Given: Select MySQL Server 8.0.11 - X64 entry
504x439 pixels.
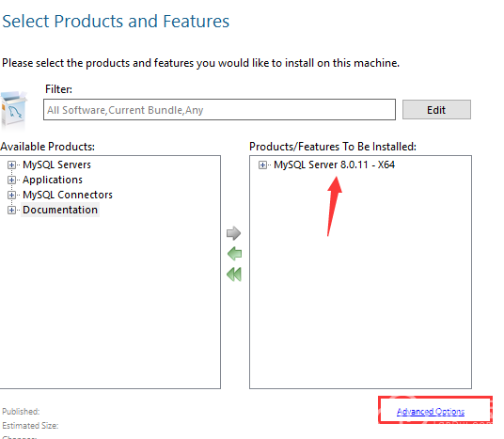Looking at the screenshot, I should click(335, 165).
